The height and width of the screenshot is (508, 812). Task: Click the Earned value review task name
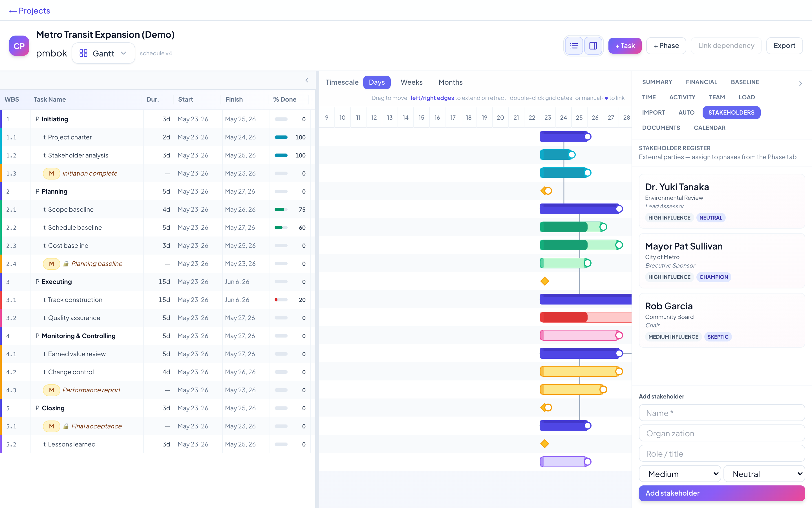point(76,354)
